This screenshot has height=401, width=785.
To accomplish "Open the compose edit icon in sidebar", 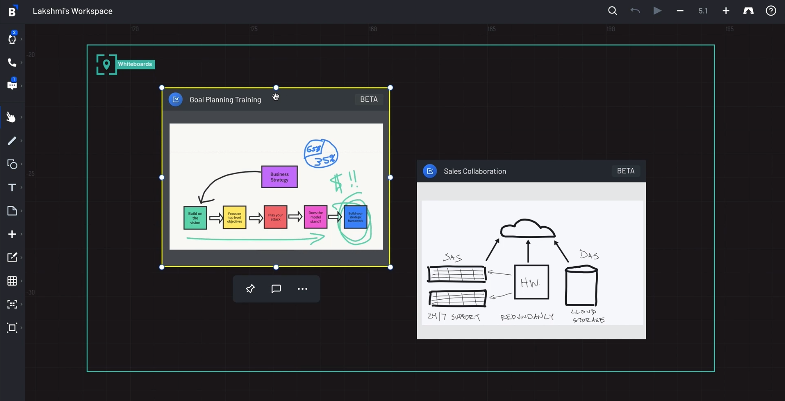I will [x=12, y=257].
